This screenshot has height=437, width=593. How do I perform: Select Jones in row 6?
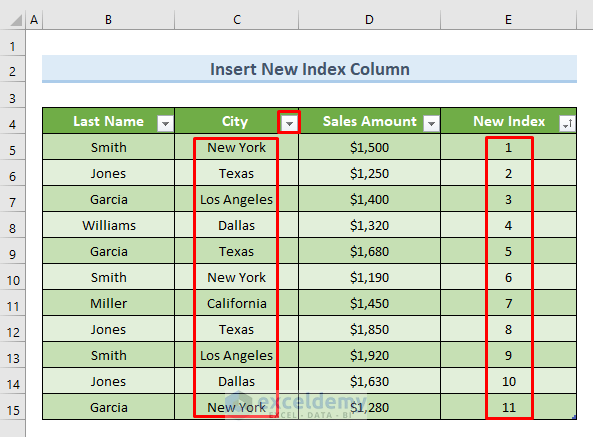pos(109,174)
